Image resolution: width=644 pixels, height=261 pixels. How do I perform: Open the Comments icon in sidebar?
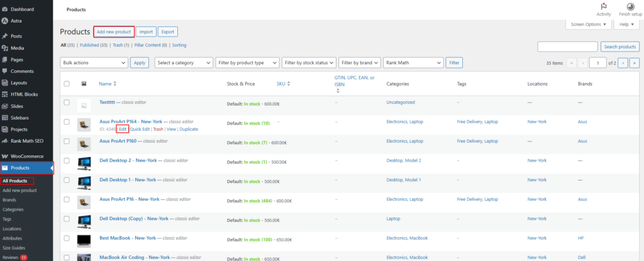coord(5,71)
